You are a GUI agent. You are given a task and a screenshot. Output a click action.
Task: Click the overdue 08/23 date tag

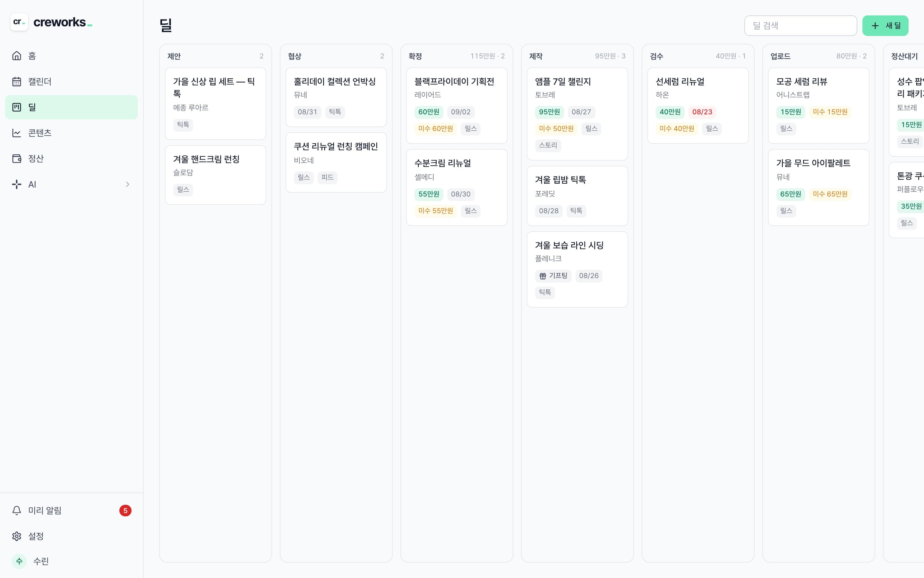pyautogui.click(x=702, y=112)
